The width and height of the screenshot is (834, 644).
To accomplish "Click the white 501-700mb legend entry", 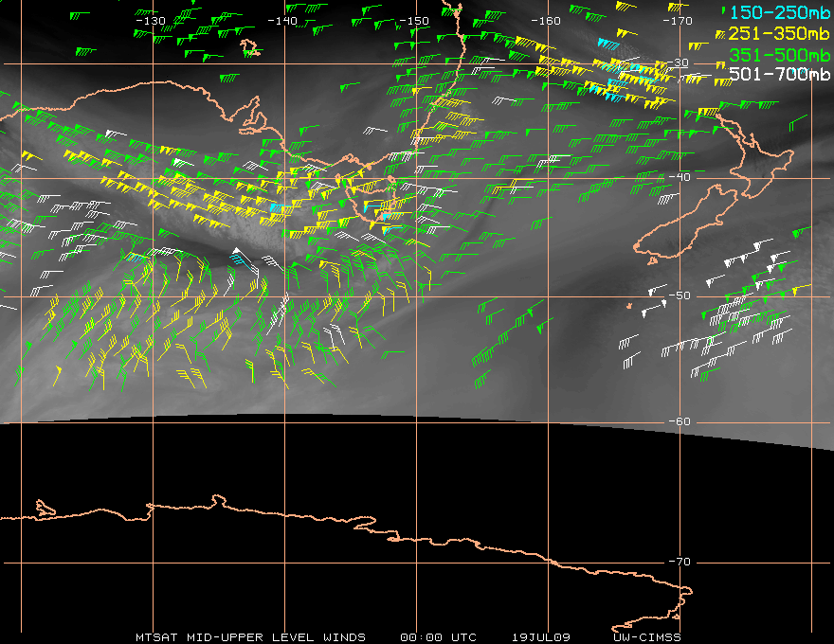I will pos(779,74).
